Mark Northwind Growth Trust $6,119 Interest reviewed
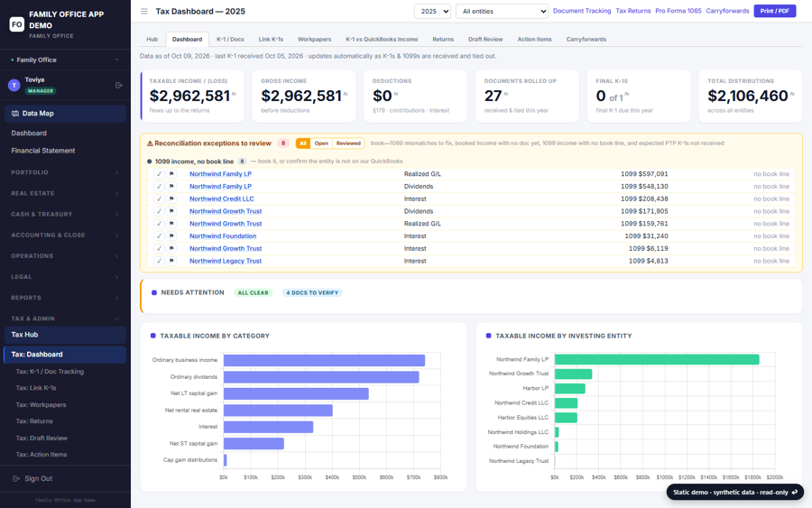Viewport: 812px width, 508px height. coord(159,248)
